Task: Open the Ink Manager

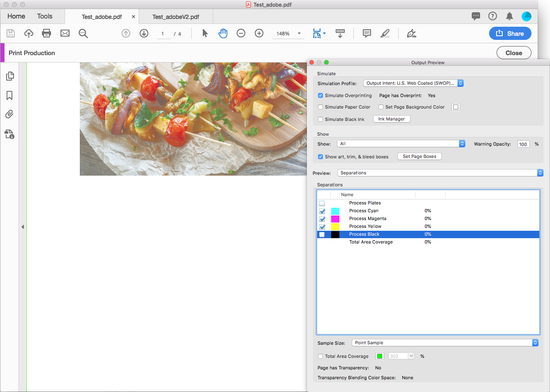Action: point(392,119)
